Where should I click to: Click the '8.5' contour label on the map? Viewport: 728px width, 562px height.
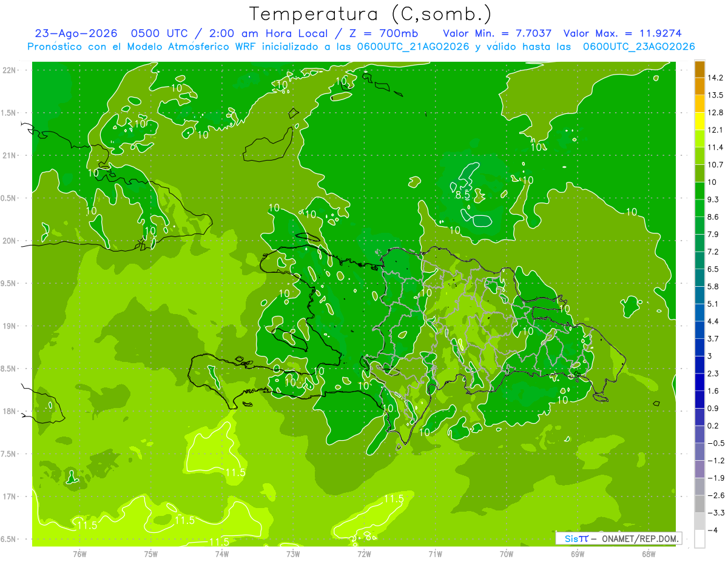(463, 195)
